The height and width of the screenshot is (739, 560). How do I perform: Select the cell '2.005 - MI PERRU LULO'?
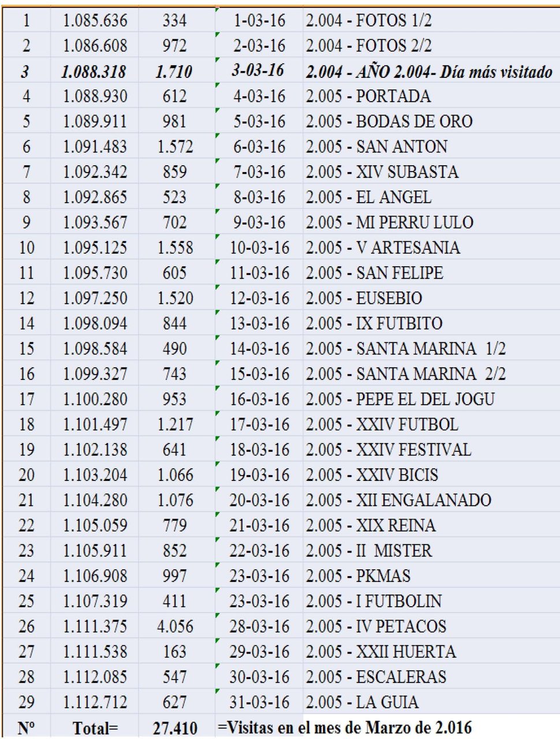pos(431,222)
